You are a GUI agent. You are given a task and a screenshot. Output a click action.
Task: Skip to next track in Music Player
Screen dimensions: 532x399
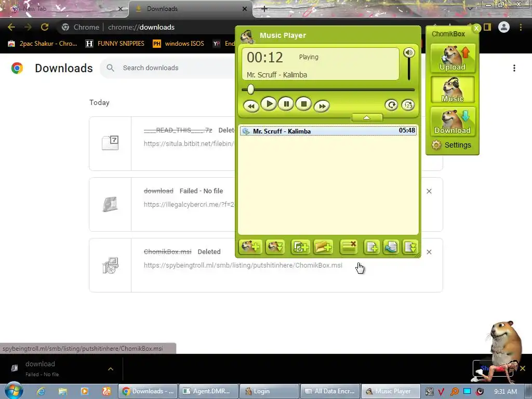click(322, 106)
